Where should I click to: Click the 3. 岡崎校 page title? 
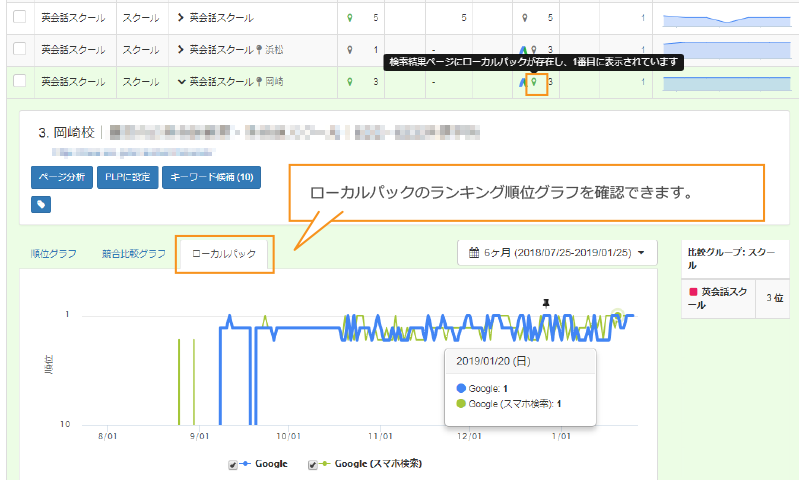point(66,133)
